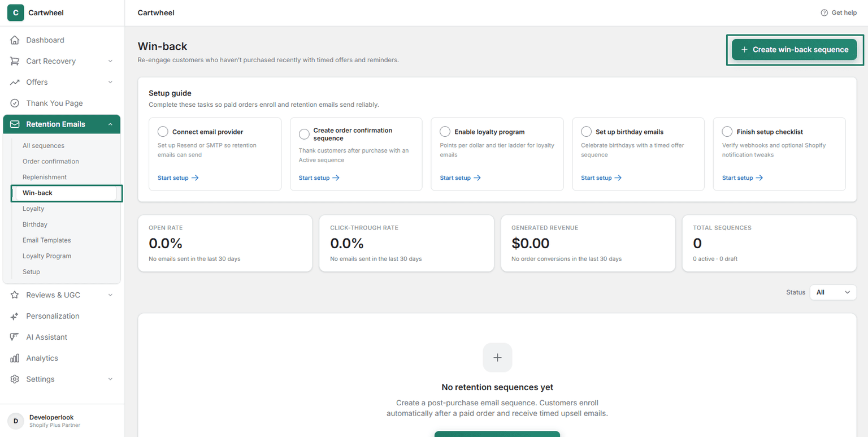
Task: Click the Dashboard home icon
Action: coord(15,40)
